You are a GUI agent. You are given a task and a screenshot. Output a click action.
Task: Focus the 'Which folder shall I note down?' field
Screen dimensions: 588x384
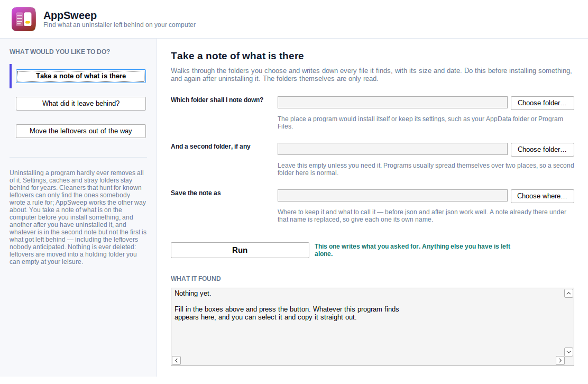[392, 103]
